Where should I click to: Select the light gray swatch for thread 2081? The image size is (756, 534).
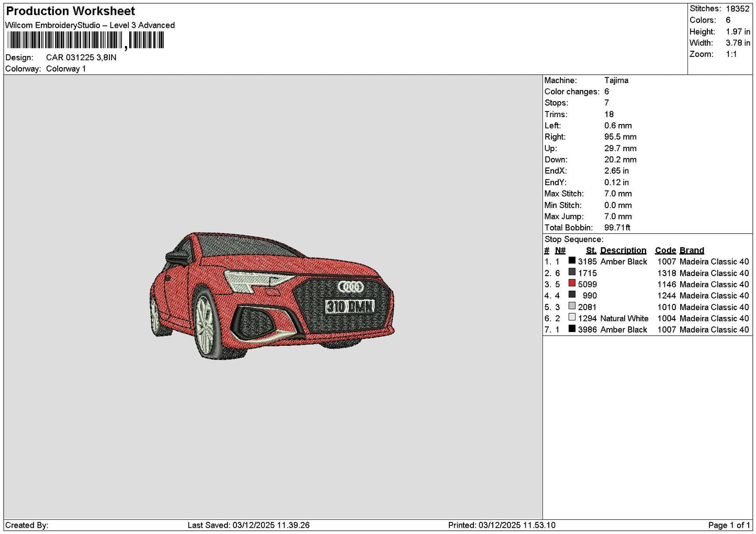pos(572,306)
